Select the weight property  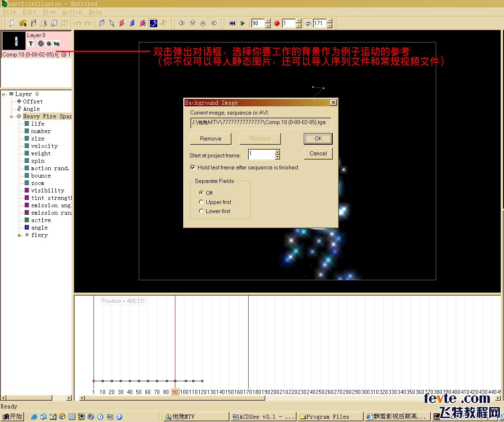coord(41,153)
